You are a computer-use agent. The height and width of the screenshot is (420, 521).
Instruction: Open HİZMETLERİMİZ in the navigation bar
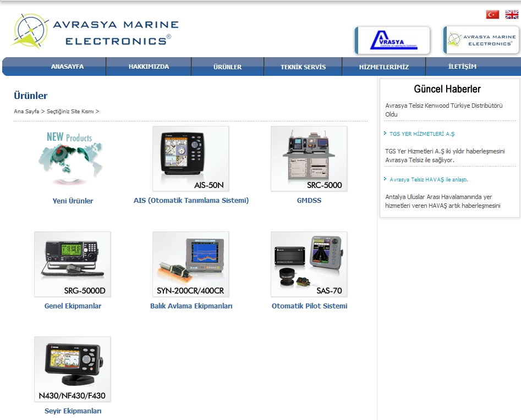tap(384, 67)
